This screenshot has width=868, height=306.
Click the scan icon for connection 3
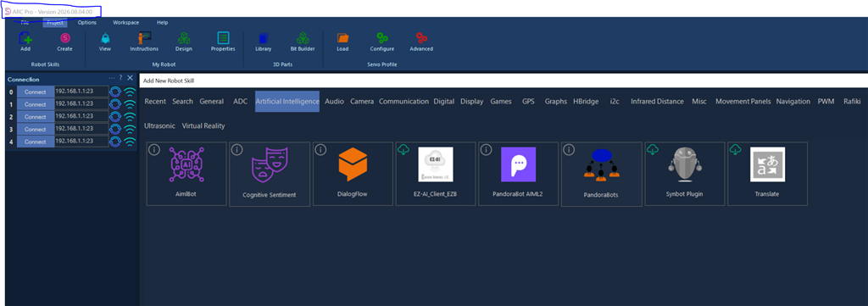pyautogui.click(x=115, y=129)
